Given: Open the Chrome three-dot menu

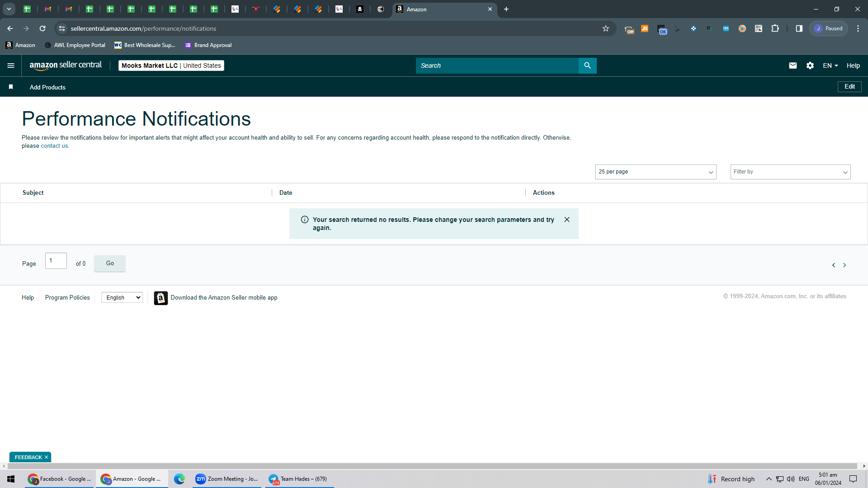Looking at the screenshot, I should pos(858,28).
